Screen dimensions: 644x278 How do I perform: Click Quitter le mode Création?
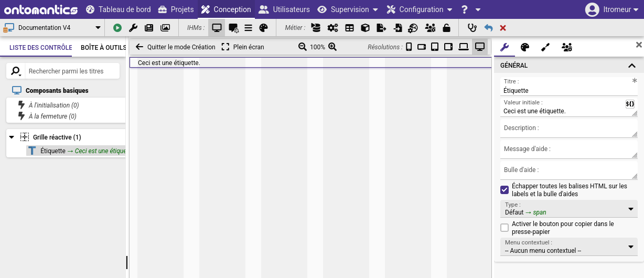click(x=175, y=47)
